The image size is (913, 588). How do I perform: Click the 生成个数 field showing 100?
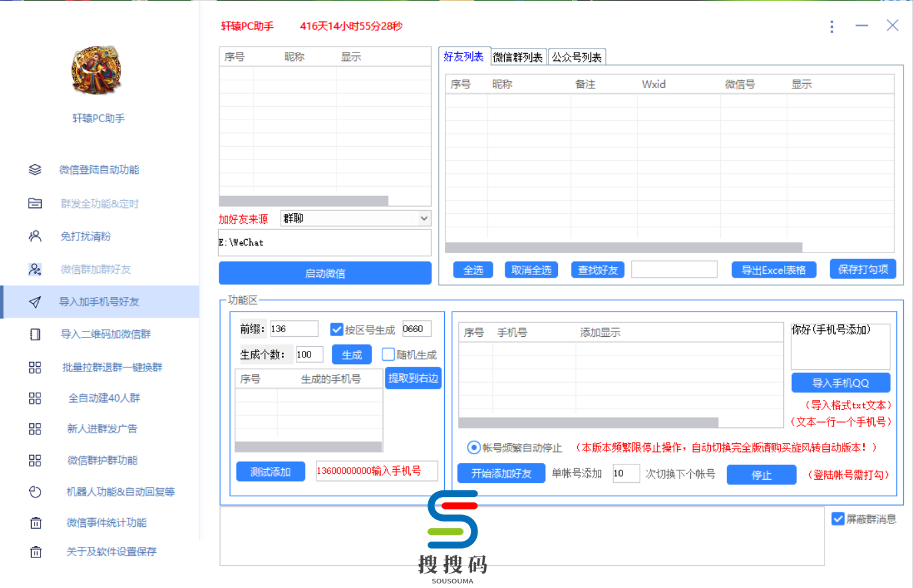[309, 355]
